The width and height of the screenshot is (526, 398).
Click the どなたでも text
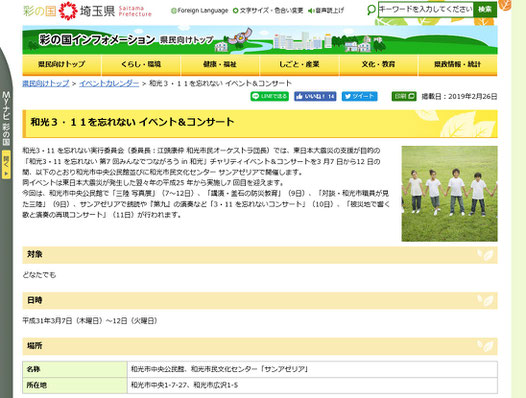(39, 275)
